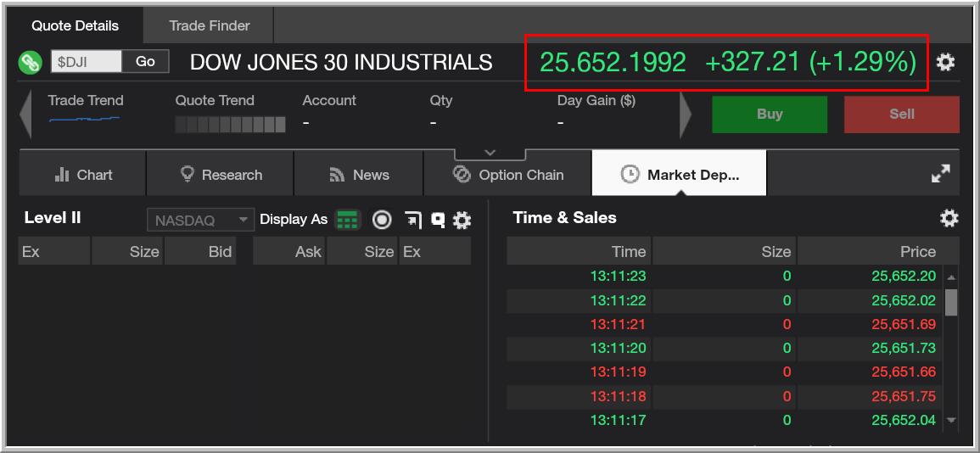980x453 pixels.
Task: Click the DOW JONES 30 INDUSTRIALS title
Action: (x=340, y=62)
